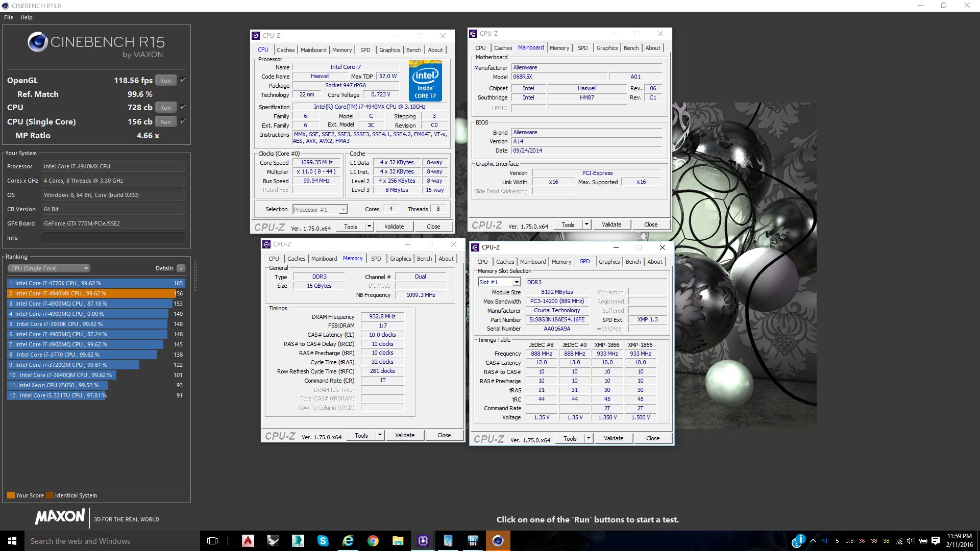Image resolution: width=980 pixels, height=551 pixels.
Task: Click Close in the SPD window
Action: [x=653, y=438]
